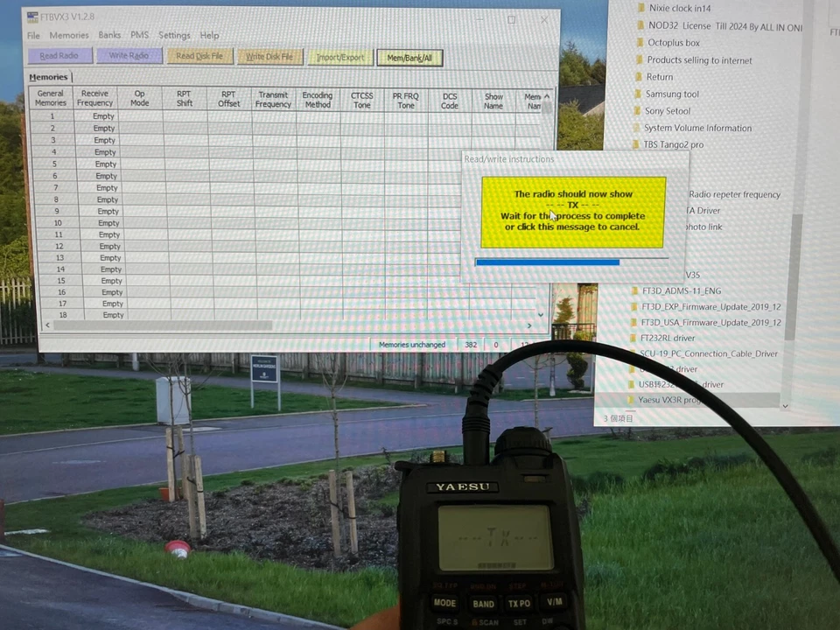Viewport: 840px width, 630px height.
Task: Click the FTBVX3 icon in the title bar
Action: click(32, 16)
